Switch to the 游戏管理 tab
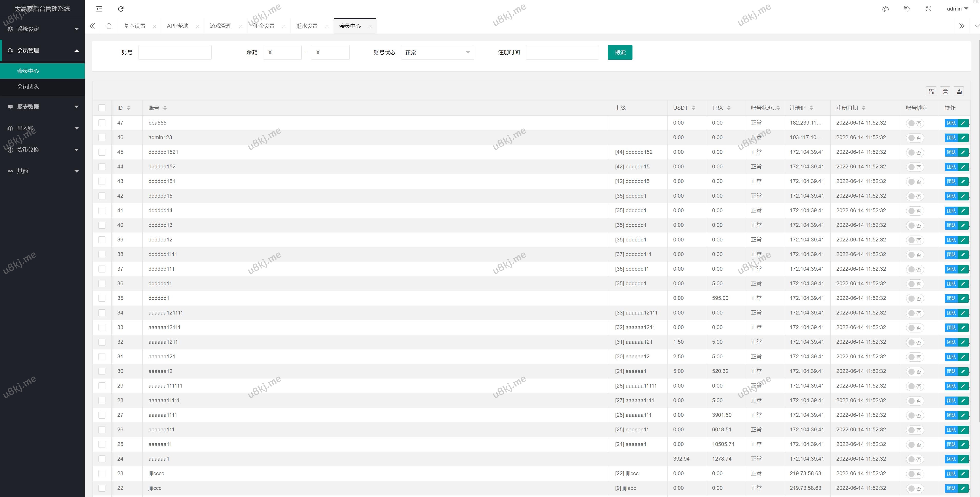This screenshot has height=497, width=980. (x=221, y=26)
